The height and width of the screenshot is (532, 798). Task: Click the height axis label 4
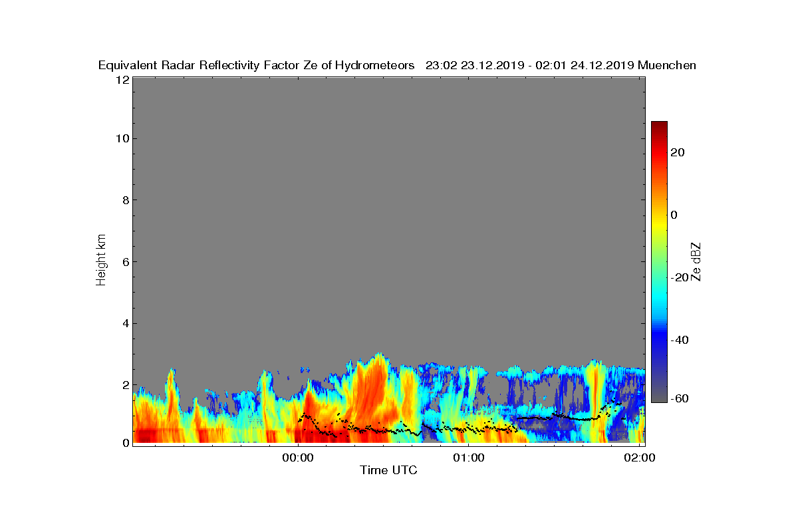coord(125,323)
